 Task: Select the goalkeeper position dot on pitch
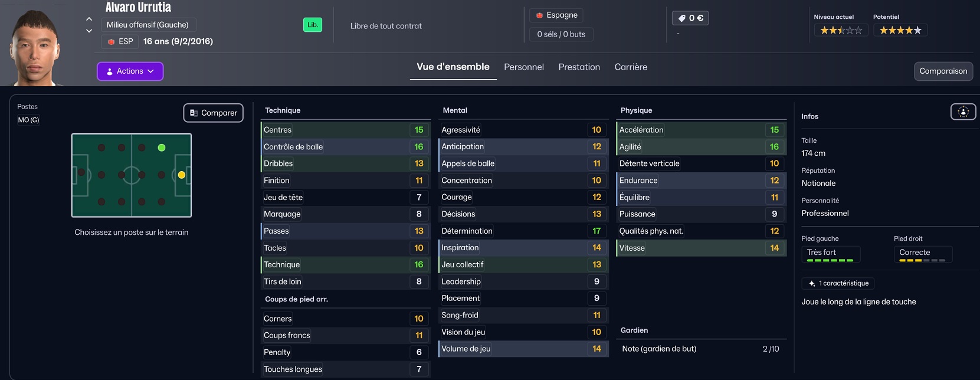[81, 173]
